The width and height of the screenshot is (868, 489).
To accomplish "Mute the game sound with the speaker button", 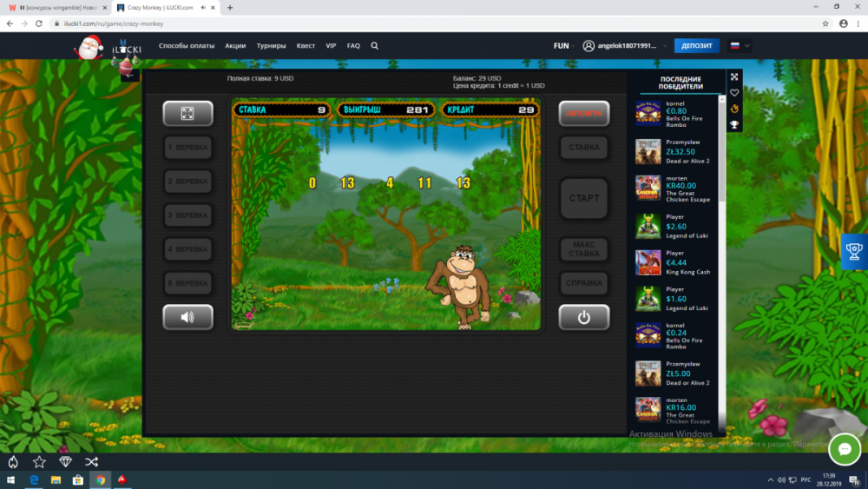I will [x=187, y=317].
